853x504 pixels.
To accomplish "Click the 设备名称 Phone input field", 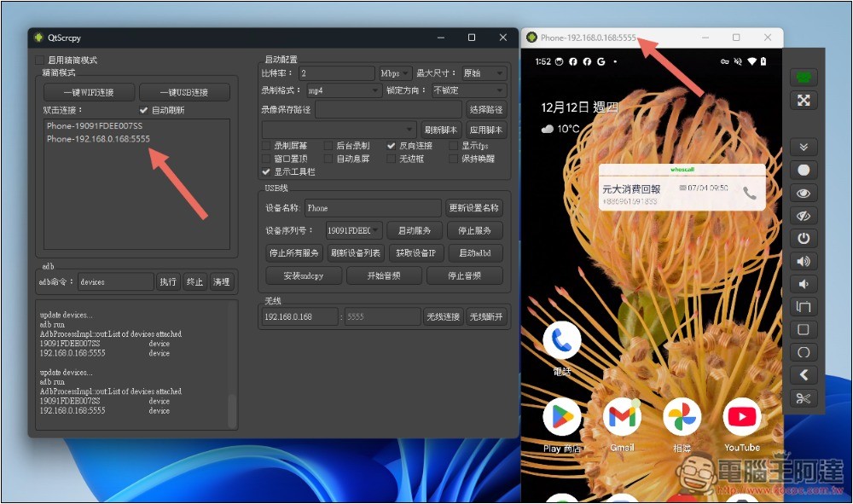I will [373, 208].
